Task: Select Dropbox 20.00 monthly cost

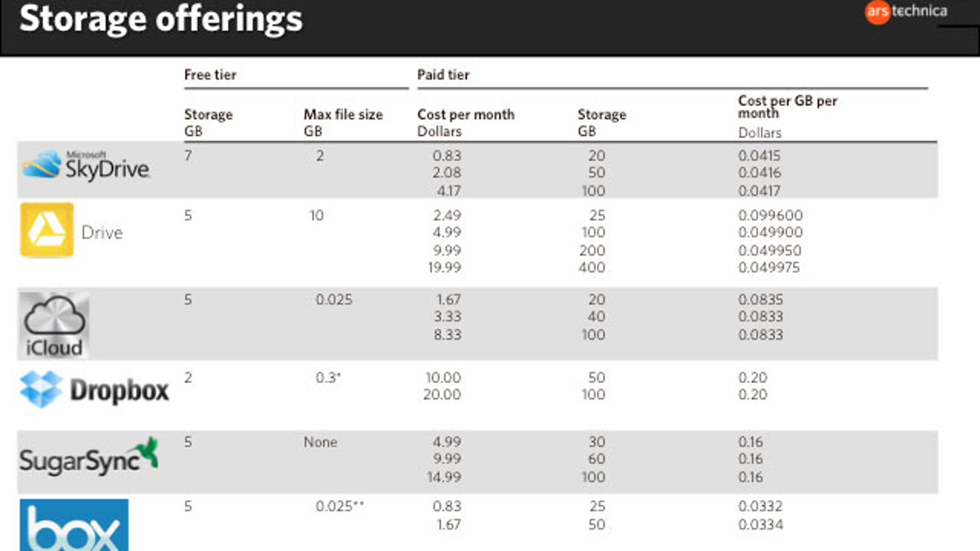Action: [442, 395]
